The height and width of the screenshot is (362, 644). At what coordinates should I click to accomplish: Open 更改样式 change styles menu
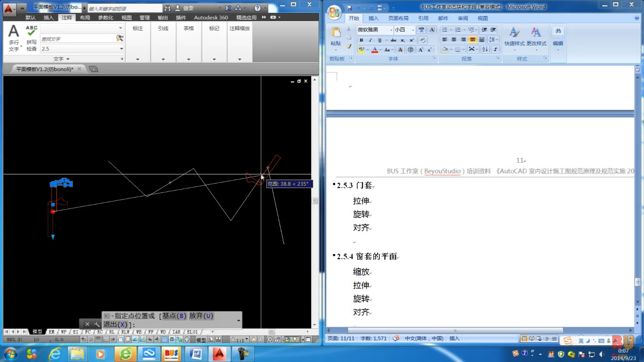click(536, 39)
